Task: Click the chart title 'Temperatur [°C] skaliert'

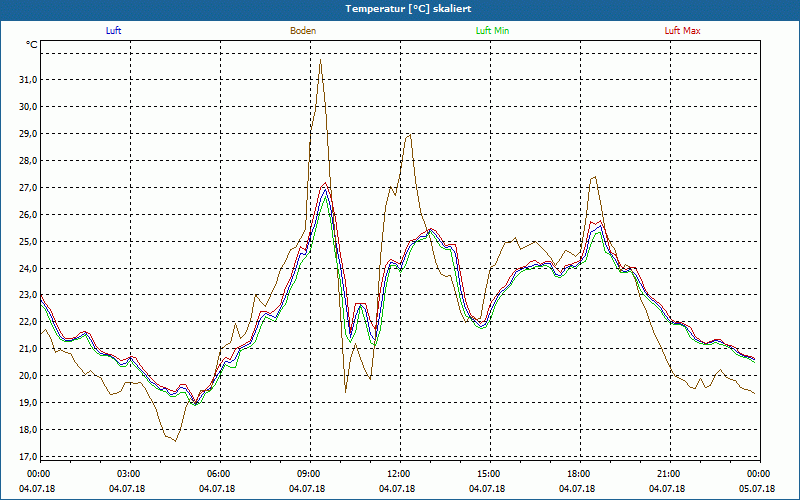Action: point(408,9)
